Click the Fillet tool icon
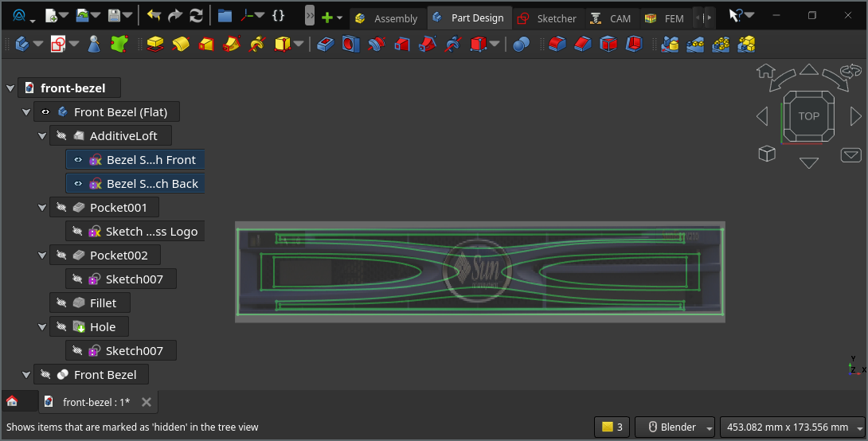Image resolution: width=868 pixels, height=441 pixels. point(557,45)
